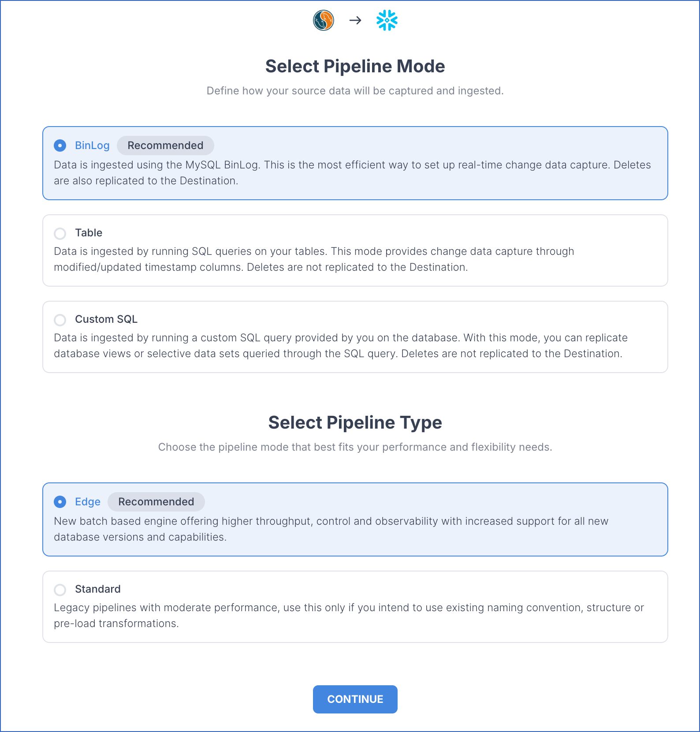Select the BinLog radio button
This screenshot has height=732, width=700.
tap(60, 146)
